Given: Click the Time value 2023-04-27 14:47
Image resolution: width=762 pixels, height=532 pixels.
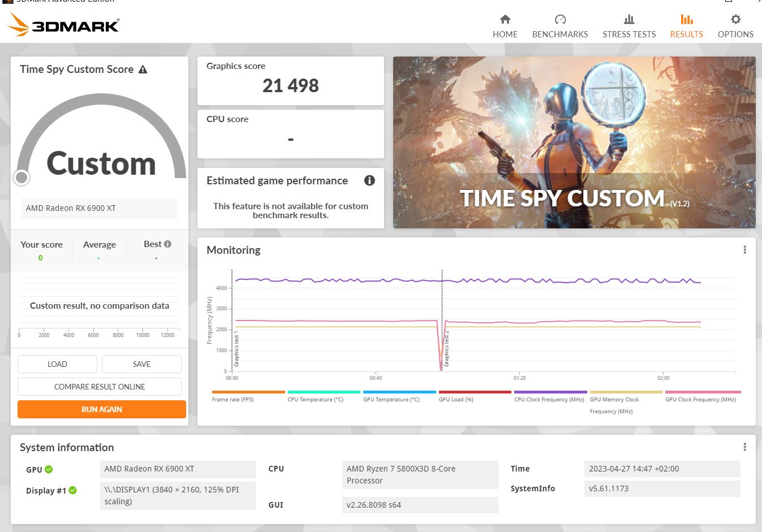Looking at the screenshot, I should pyautogui.click(x=662, y=469).
